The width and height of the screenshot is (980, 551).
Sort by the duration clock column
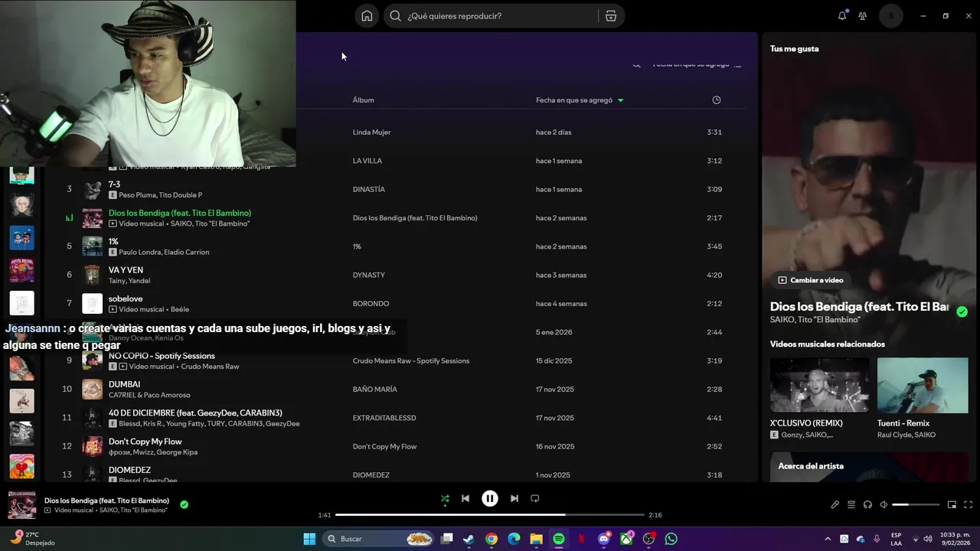(x=717, y=100)
